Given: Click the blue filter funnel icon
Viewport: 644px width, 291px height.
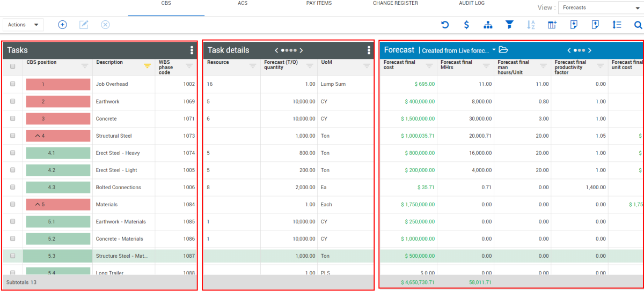Looking at the screenshot, I should (509, 25).
